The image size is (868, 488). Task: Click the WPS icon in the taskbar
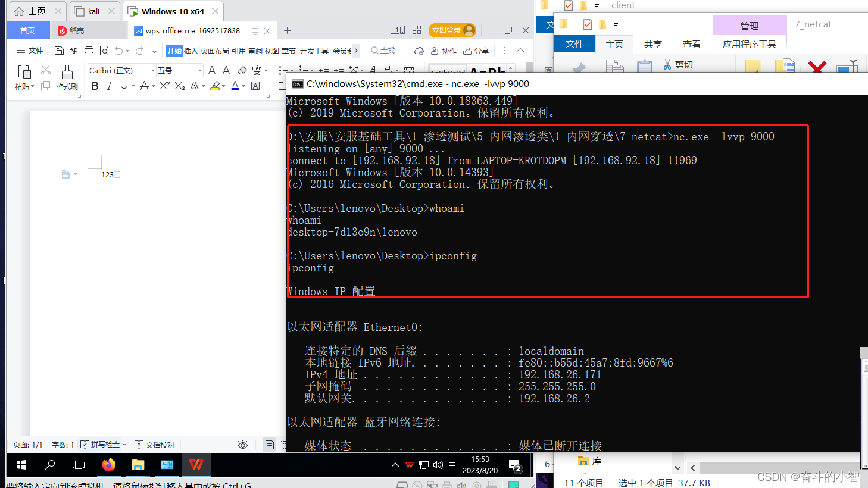point(196,465)
